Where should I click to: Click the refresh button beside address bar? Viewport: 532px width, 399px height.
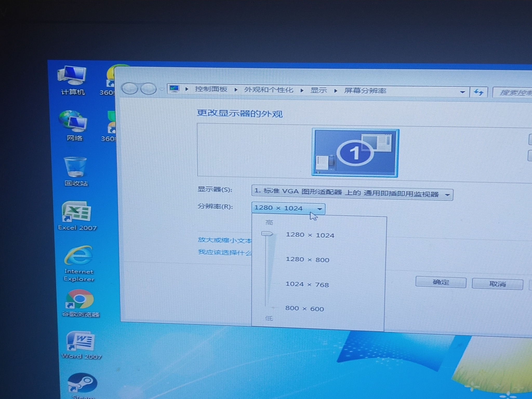(x=478, y=92)
